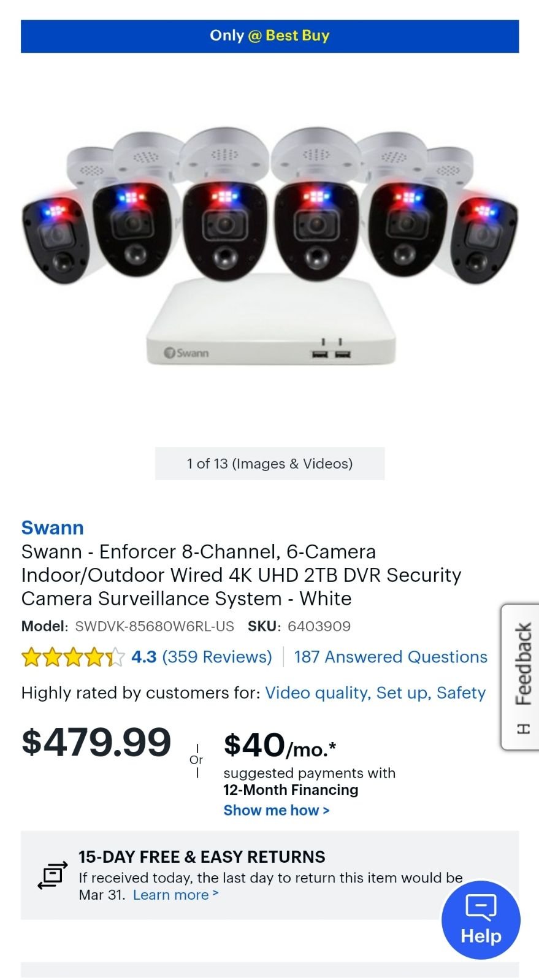Click Video quality, Set up, Safety link
The height and width of the screenshot is (980, 539).
[375, 693]
